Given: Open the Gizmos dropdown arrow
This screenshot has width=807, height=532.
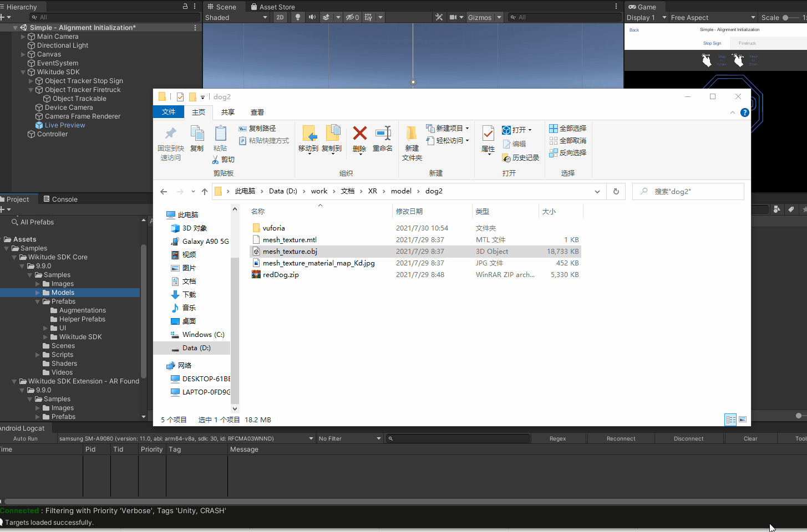Looking at the screenshot, I should (x=499, y=17).
